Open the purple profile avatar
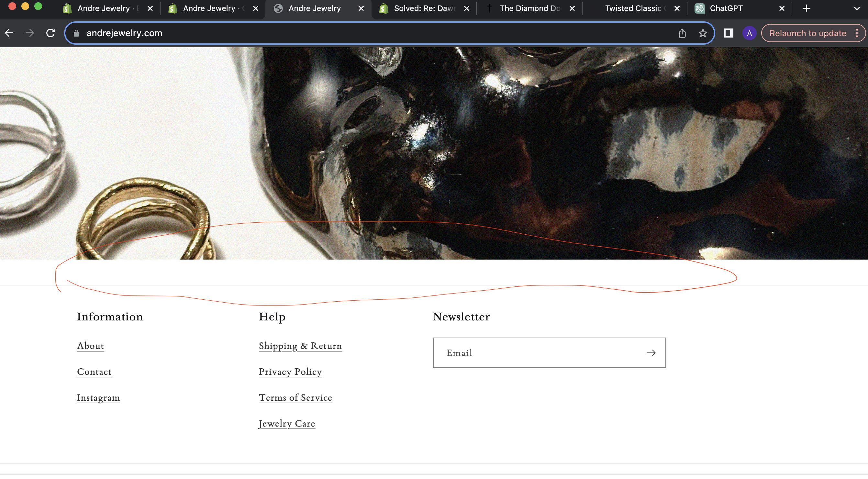Viewport: 868px width, 479px height. (749, 33)
